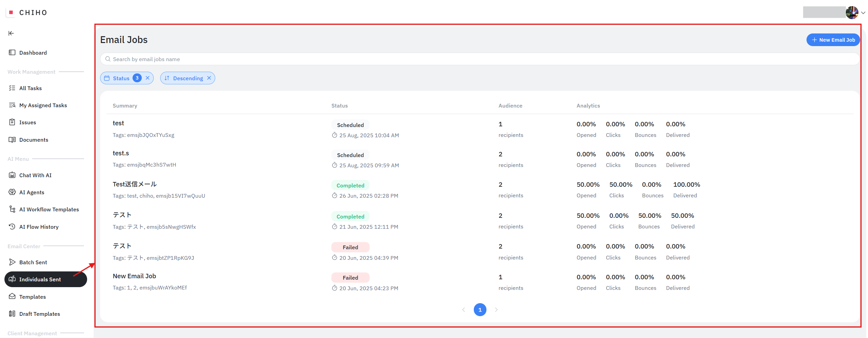This screenshot has height=338, width=868.
Task: Clear the Descending sort chip
Action: point(209,78)
